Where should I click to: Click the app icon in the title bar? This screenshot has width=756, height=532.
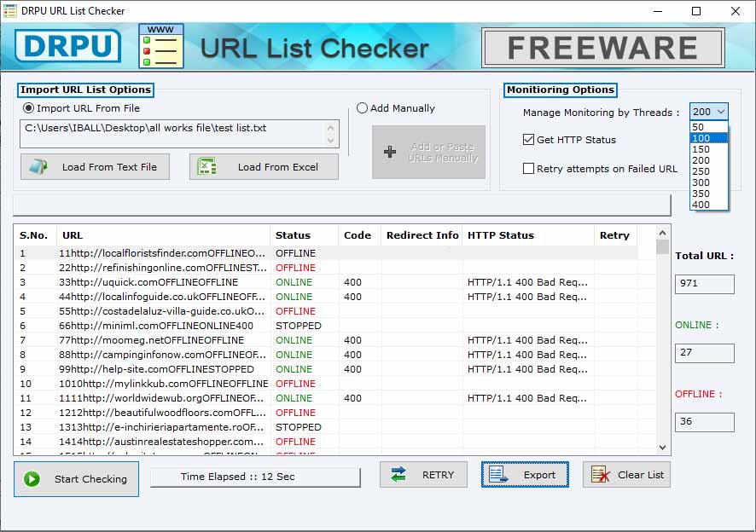10,10
